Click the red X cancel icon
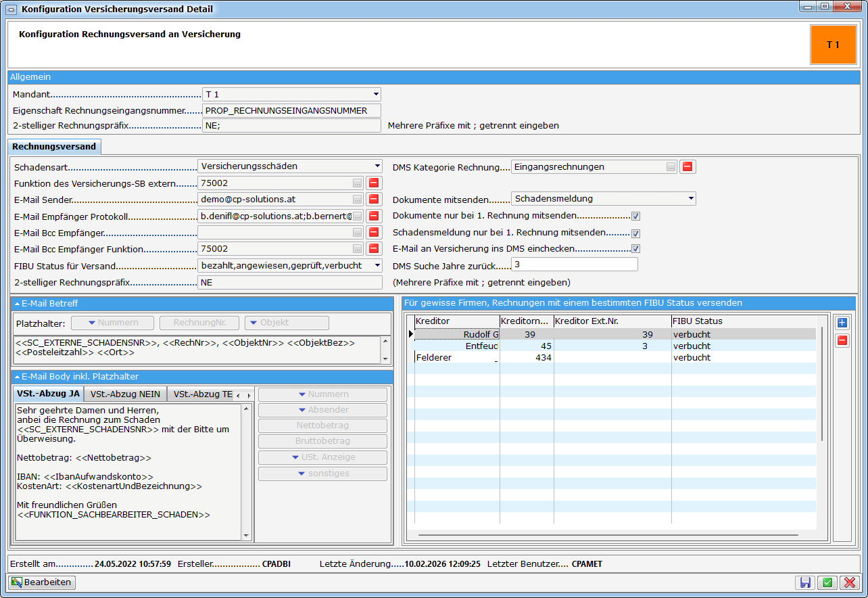The image size is (868, 598). point(849,582)
